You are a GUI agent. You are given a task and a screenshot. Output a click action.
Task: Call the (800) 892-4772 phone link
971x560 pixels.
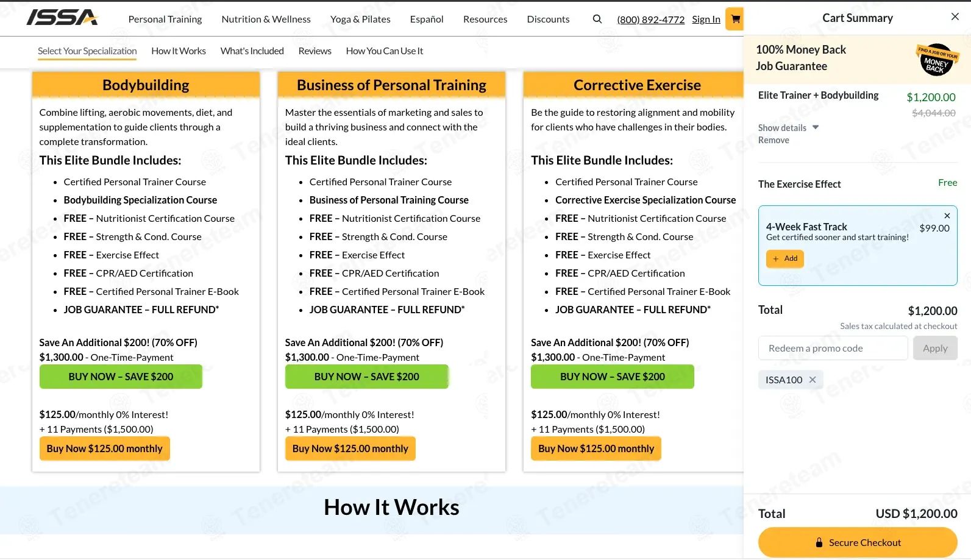pyautogui.click(x=651, y=19)
